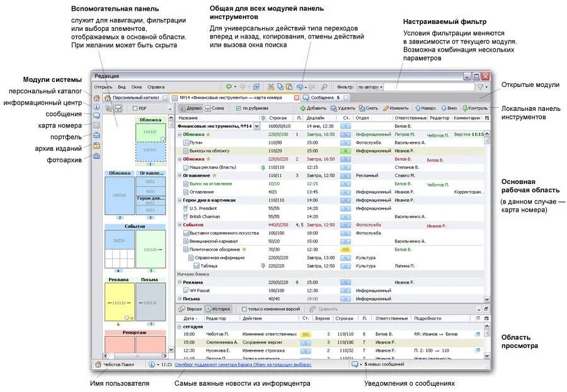
Task: Switch to the 'Дерево' view toggle
Action: pos(190,108)
